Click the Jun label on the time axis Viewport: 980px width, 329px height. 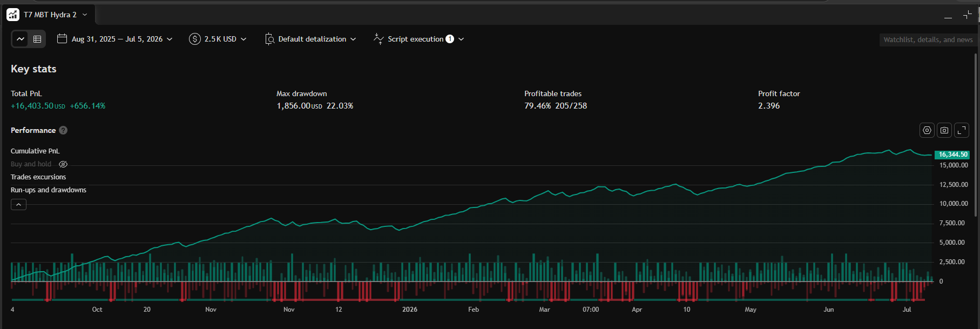pos(829,310)
